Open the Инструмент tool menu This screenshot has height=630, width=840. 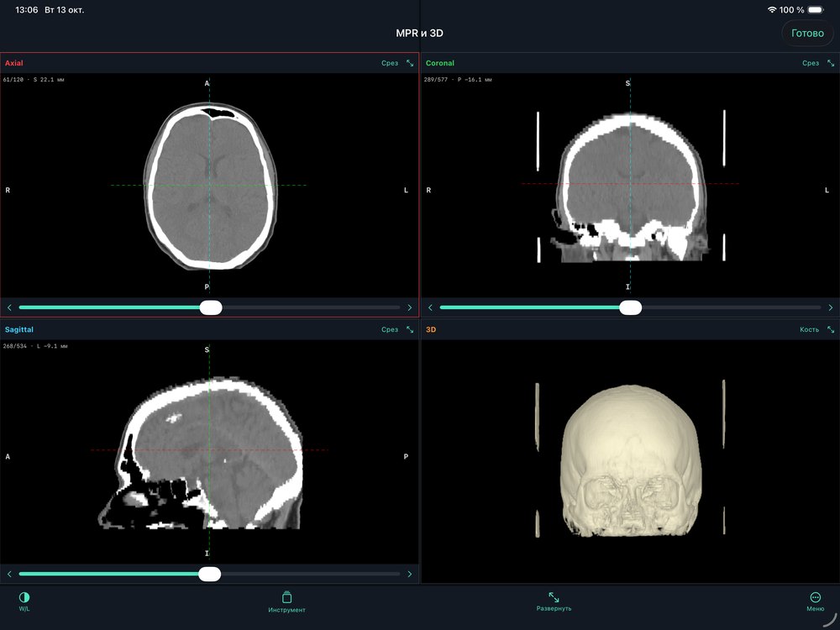coord(286,601)
